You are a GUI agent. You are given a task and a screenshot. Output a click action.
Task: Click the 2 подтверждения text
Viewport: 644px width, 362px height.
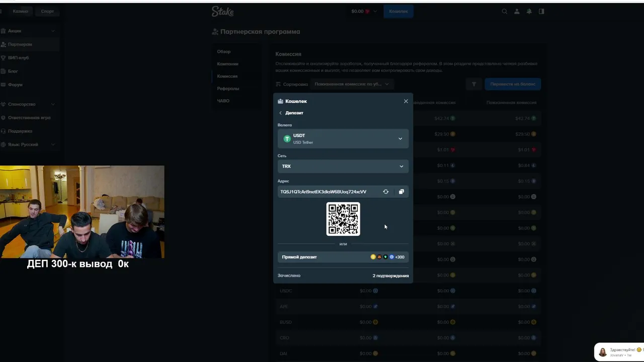coord(390,276)
